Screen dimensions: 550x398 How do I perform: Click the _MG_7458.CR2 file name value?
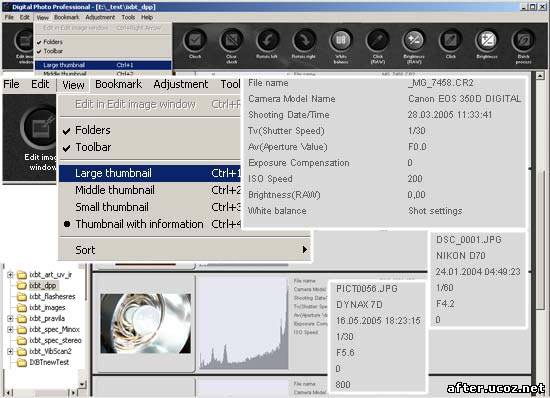click(x=441, y=83)
